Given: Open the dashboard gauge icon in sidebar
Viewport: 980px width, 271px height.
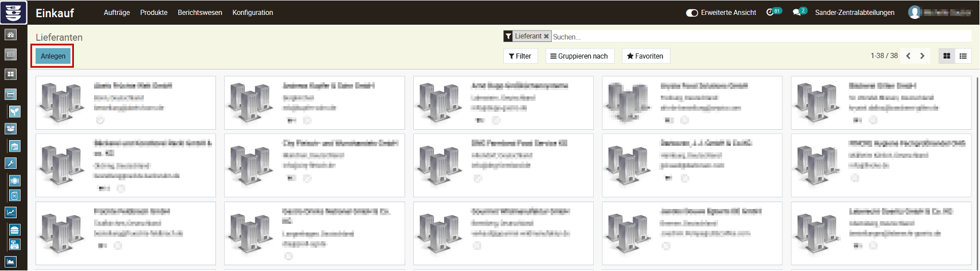Looking at the screenshot, I should (10, 34).
